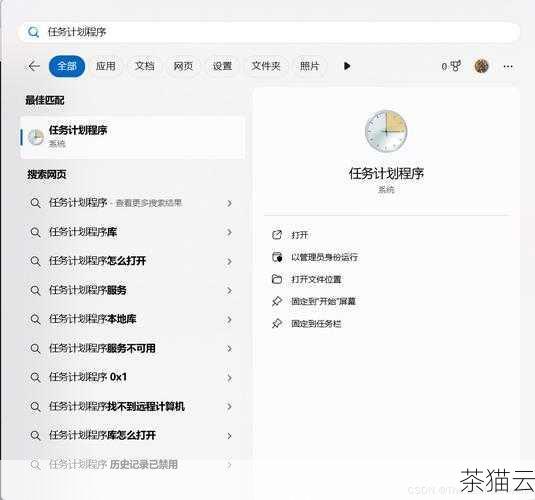Open the rewards points icon
The image size is (535, 500).
[451, 66]
